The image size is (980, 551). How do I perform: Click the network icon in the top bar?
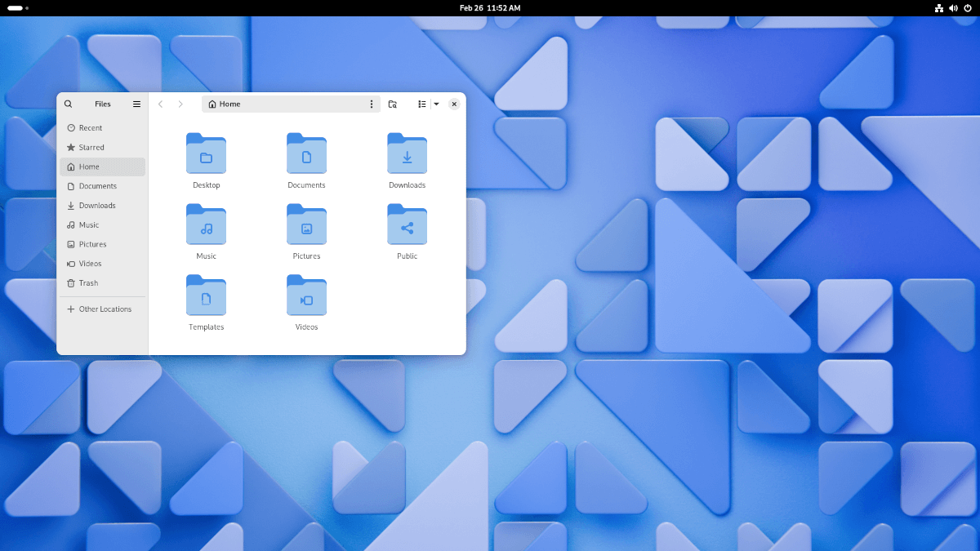pyautogui.click(x=938, y=8)
